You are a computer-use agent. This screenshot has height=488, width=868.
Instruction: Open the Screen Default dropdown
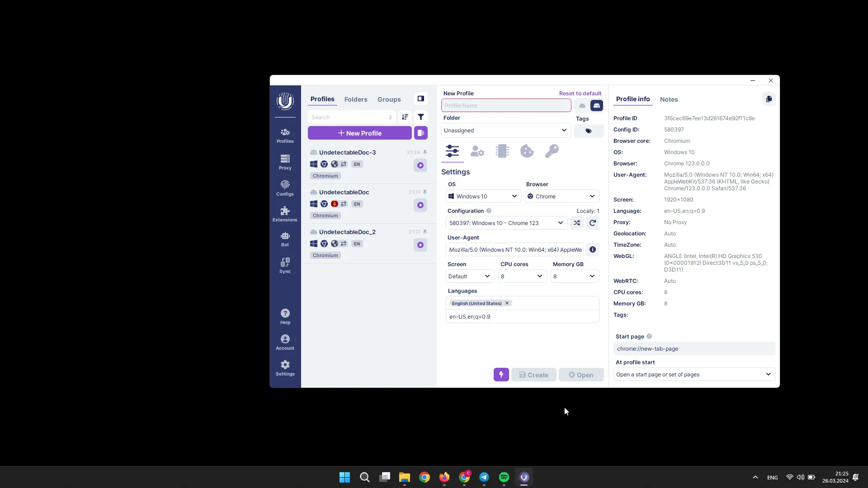(x=470, y=276)
